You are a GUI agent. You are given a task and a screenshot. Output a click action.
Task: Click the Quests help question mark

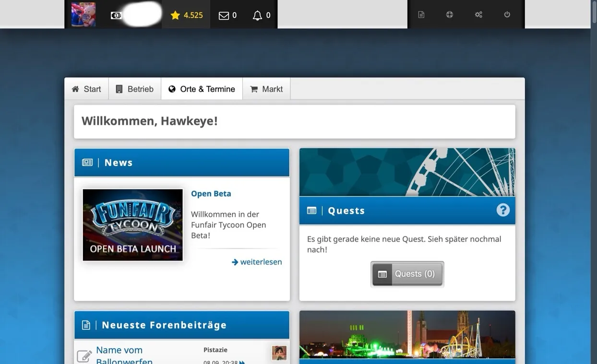tap(502, 210)
